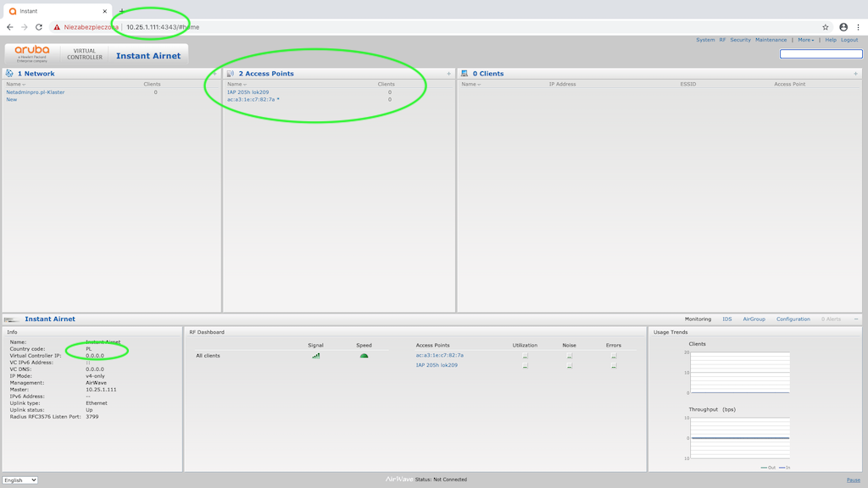Click the green speed gauge icon

pos(364,356)
